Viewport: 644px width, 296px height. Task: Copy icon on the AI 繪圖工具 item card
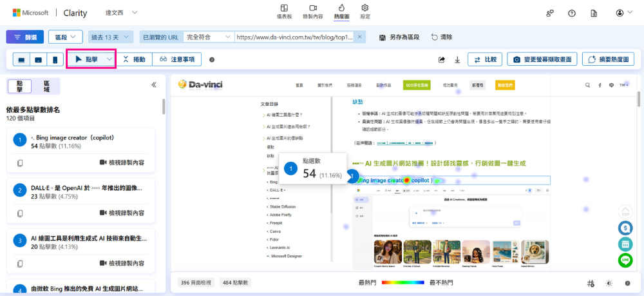(x=20, y=264)
